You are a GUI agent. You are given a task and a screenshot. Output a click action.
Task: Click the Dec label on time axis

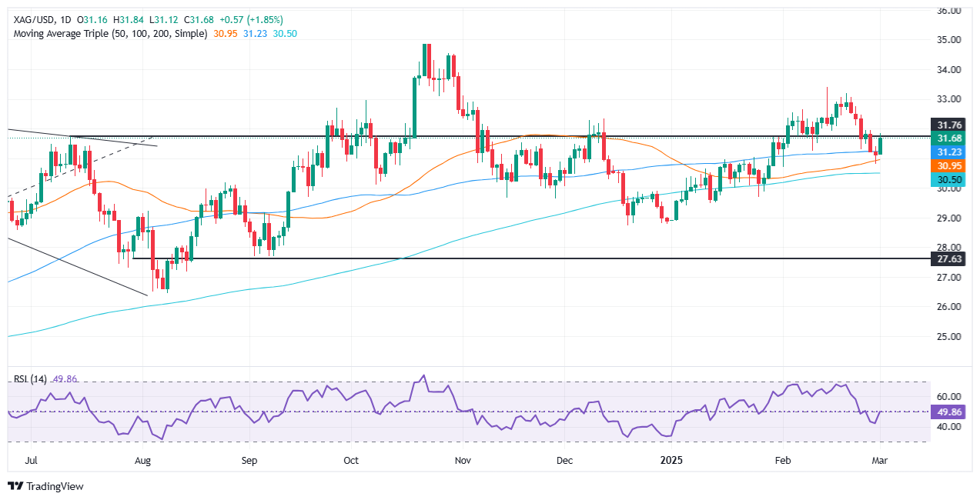coord(564,460)
